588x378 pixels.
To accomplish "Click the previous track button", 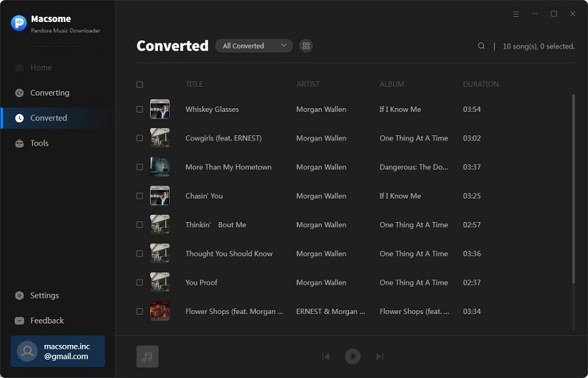I will pyautogui.click(x=326, y=356).
